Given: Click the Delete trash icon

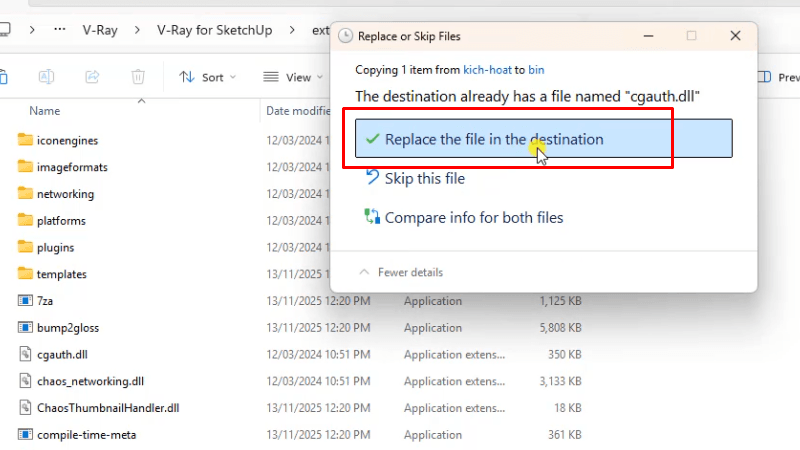Looking at the screenshot, I should click(139, 77).
